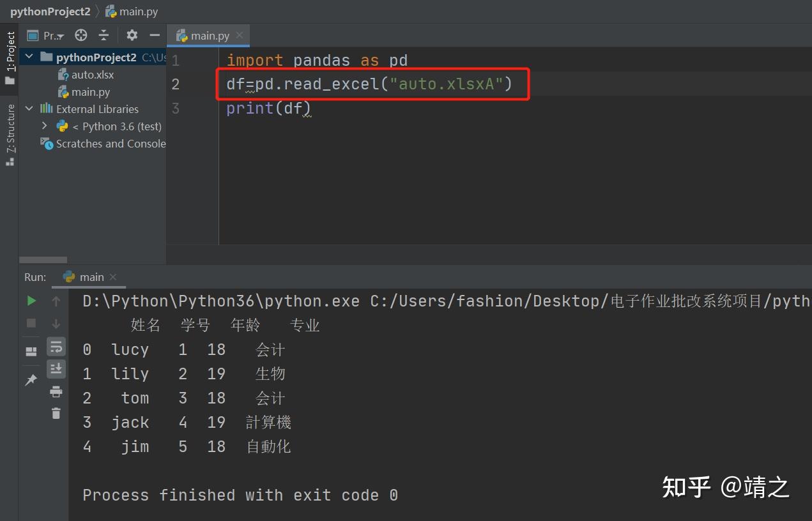Select Opened File with the crosshair icon
Screen dimensions: 812x521
pyautogui.click(x=80, y=35)
